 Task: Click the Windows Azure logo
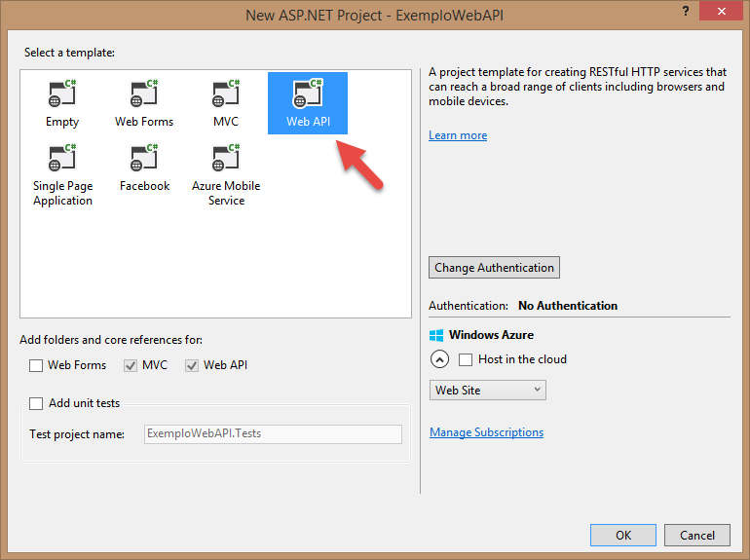pos(436,335)
